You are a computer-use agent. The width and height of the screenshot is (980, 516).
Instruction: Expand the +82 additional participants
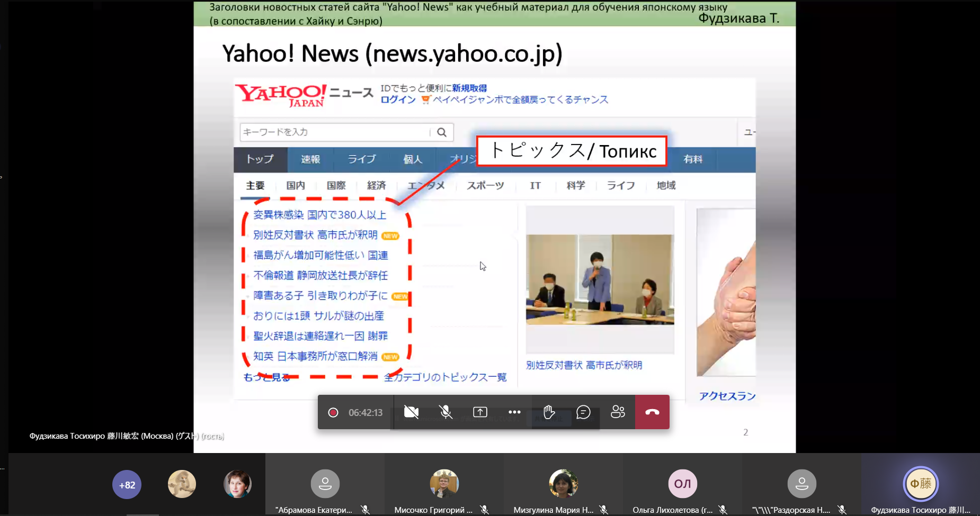(127, 485)
